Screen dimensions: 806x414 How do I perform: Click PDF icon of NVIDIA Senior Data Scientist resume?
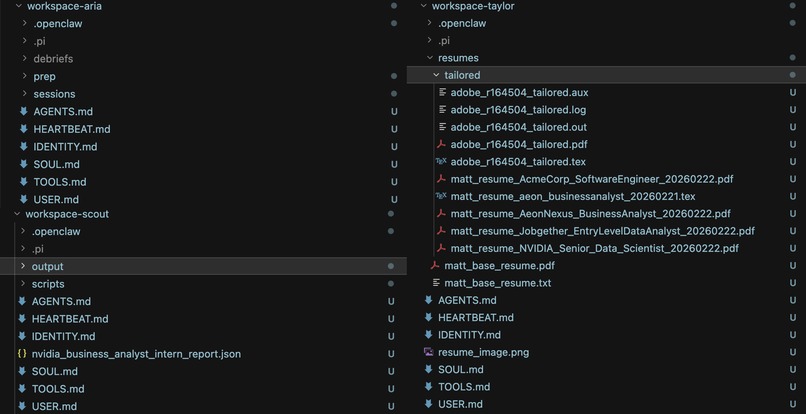441,248
